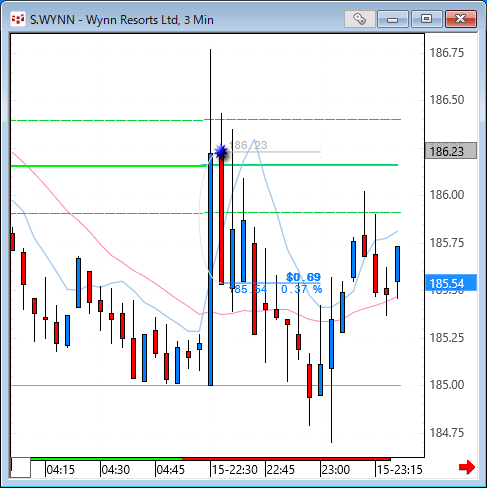Click the 22:45 time axis label
Viewport: 487px width, 488px height.
[281, 470]
